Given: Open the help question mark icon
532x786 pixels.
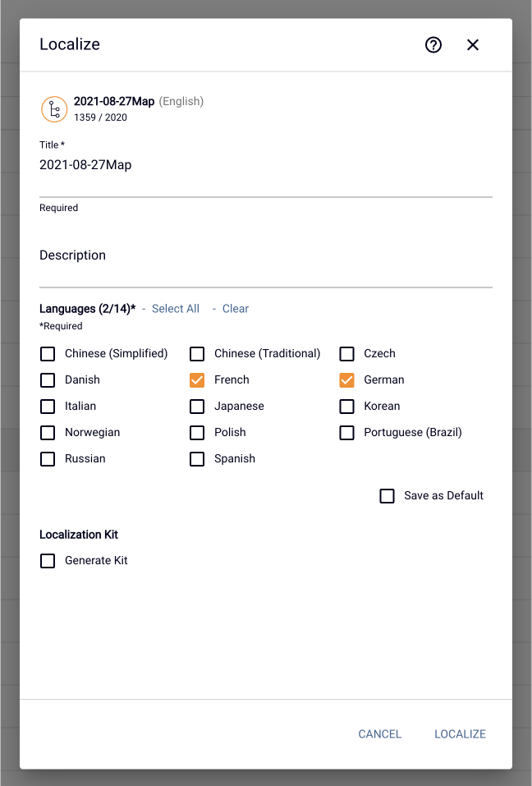Looking at the screenshot, I should [433, 44].
